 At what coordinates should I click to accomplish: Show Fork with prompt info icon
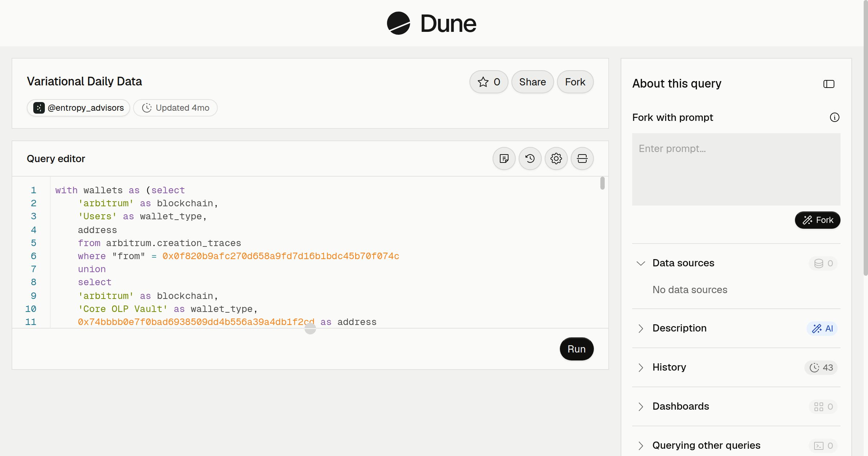(x=835, y=117)
